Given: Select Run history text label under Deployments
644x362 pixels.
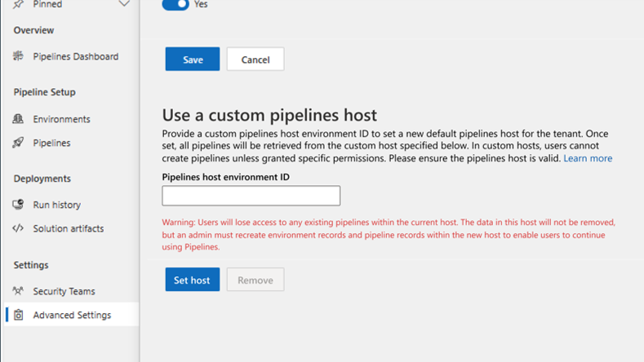Looking at the screenshot, I should [57, 205].
